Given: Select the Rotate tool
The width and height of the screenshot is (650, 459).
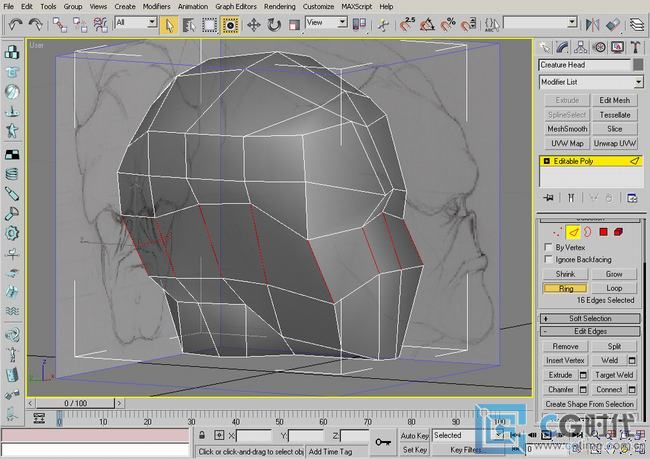Looking at the screenshot, I should tap(274, 25).
